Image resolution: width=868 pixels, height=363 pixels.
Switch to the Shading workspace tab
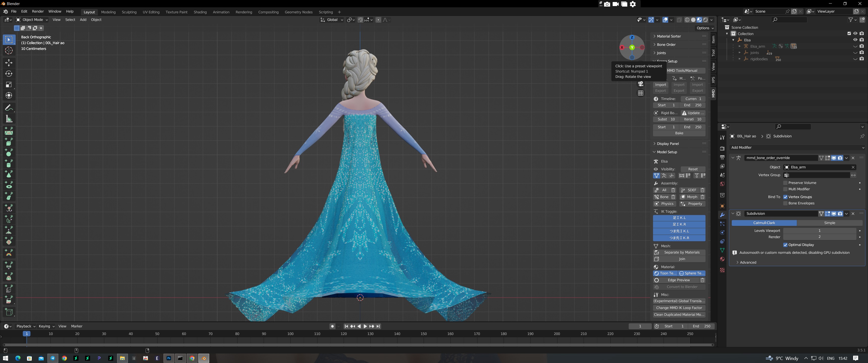pos(200,12)
